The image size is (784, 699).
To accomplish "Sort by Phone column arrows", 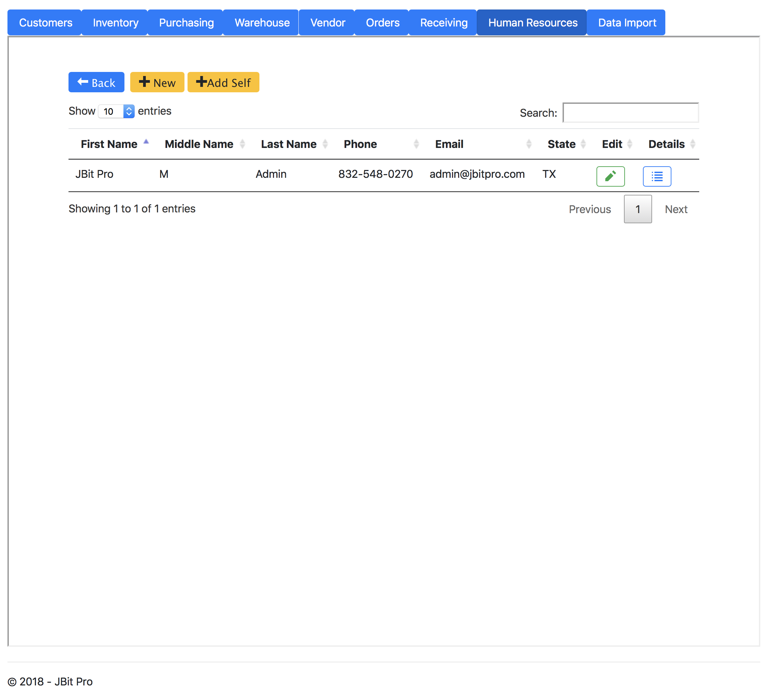I will point(416,144).
